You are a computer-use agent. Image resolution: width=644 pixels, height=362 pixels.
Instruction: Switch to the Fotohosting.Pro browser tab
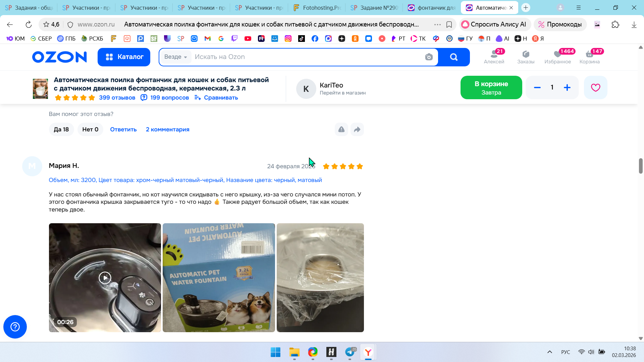(317, 7)
